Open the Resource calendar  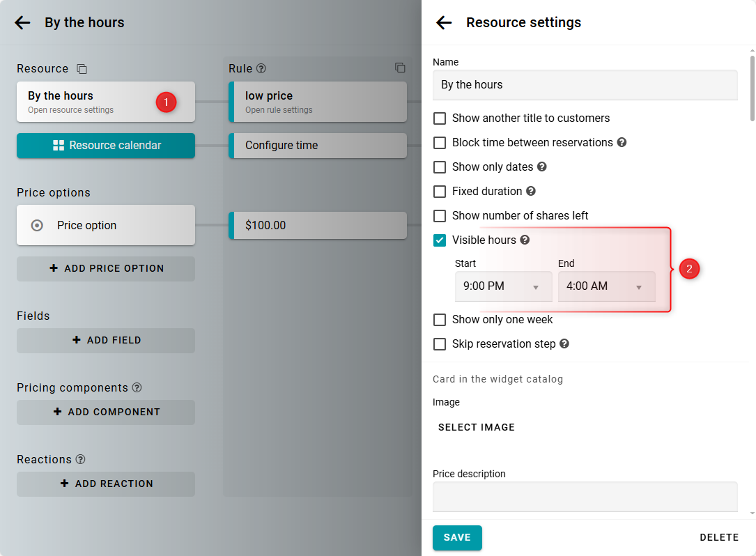(x=106, y=146)
